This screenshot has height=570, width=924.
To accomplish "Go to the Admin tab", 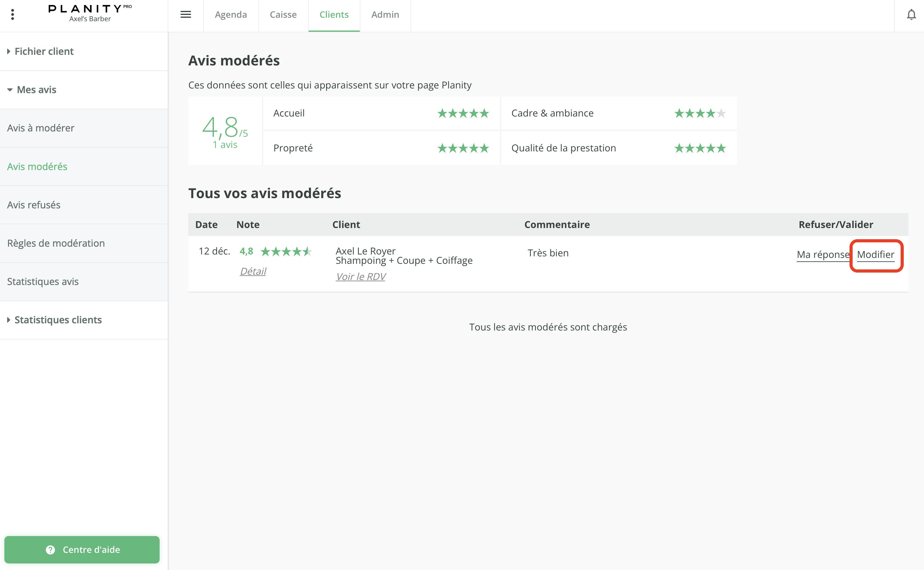I will tap(385, 15).
